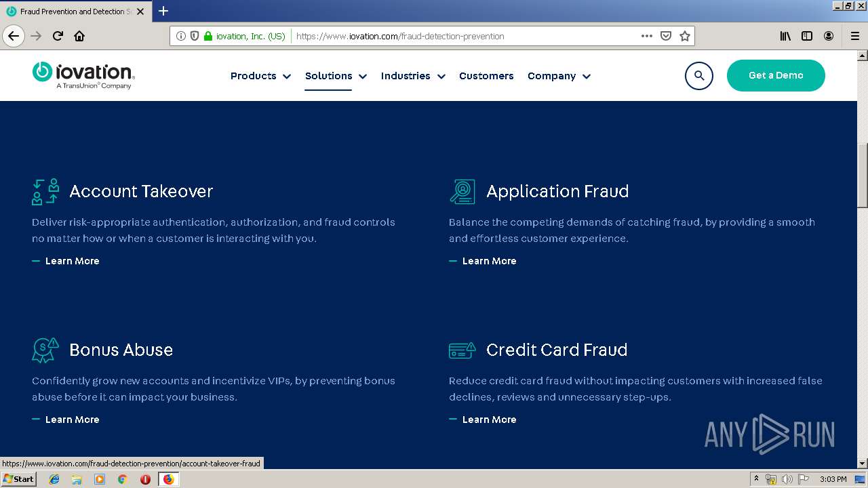Click the 3:03 PM clock
The image size is (868, 488).
coord(833,479)
